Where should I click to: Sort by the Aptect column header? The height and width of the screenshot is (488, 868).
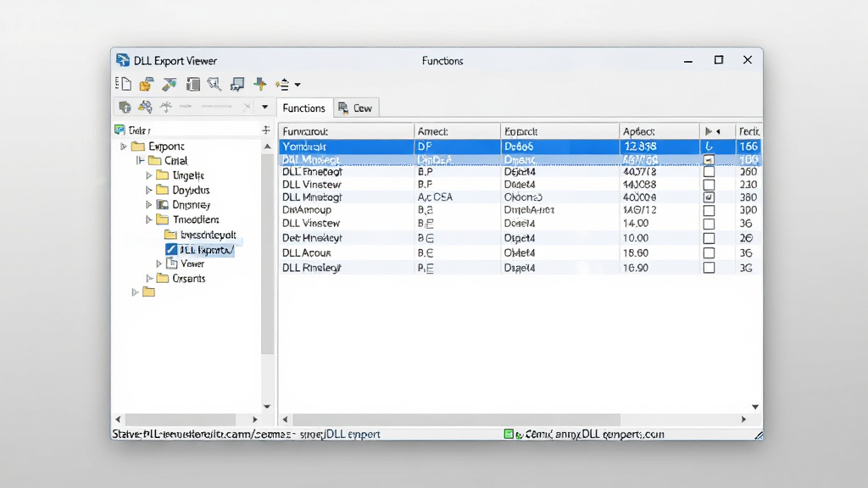pos(659,131)
